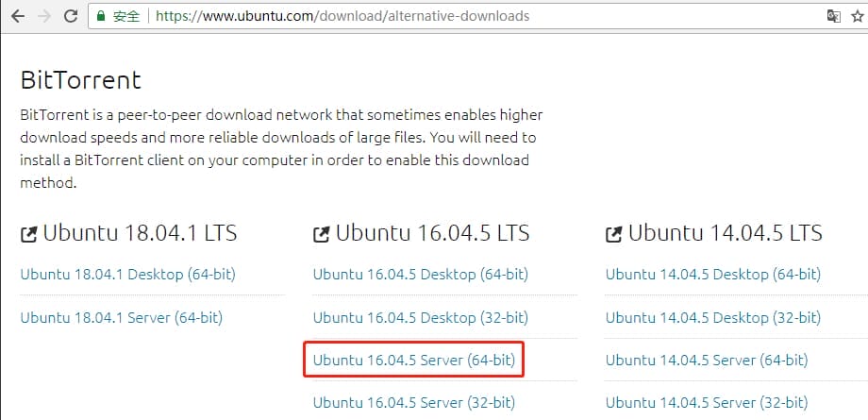
Task: Download Ubuntu 14.04.5 Desktop (32-bit) torrent
Action: (712, 317)
